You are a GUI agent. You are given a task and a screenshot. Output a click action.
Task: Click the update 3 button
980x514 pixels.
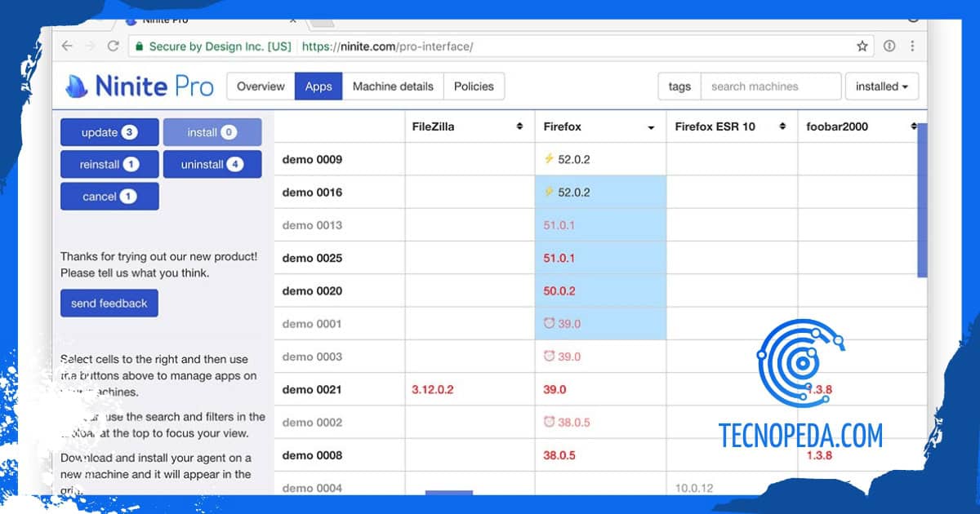(x=109, y=132)
